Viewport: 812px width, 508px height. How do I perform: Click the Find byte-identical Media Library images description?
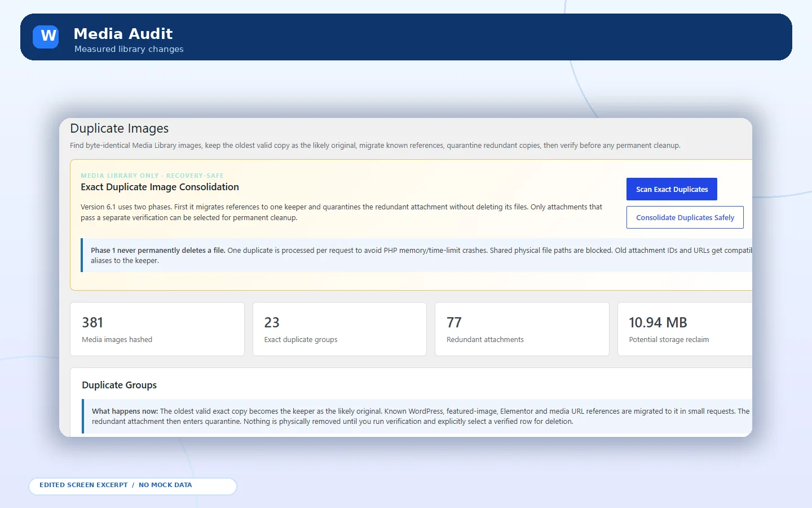[375, 145]
